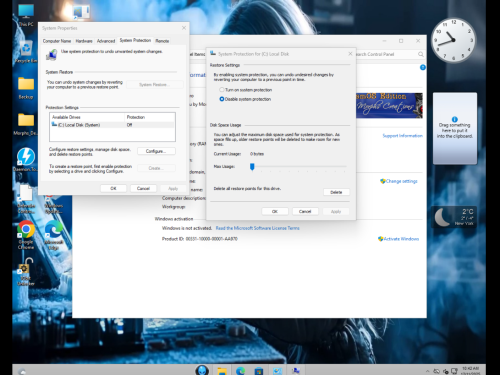Click Cancel in System Protection for Local Disk
Viewport: 500px width, 375px height.
coord(305,212)
